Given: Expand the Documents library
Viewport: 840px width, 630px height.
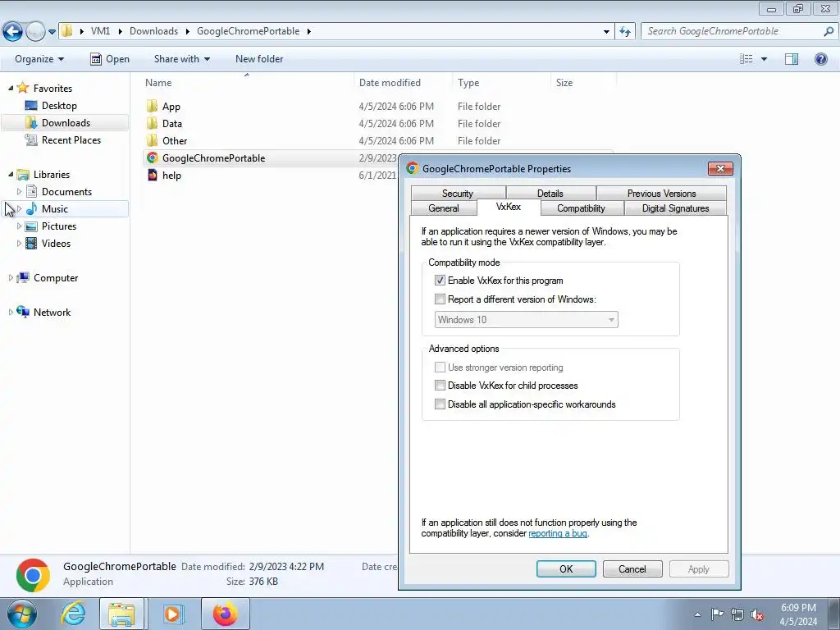Looking at the screenshot, I should click(20, 192).
